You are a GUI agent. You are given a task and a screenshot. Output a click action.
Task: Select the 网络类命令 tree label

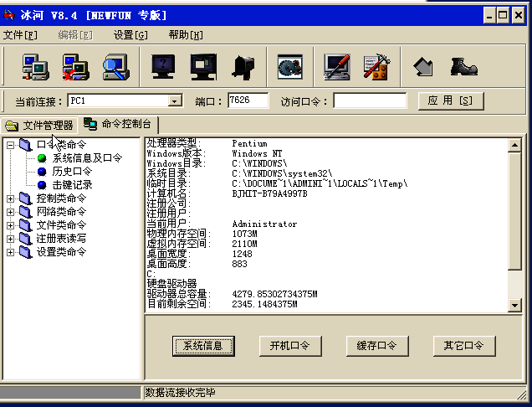click(x=61, y=212)
